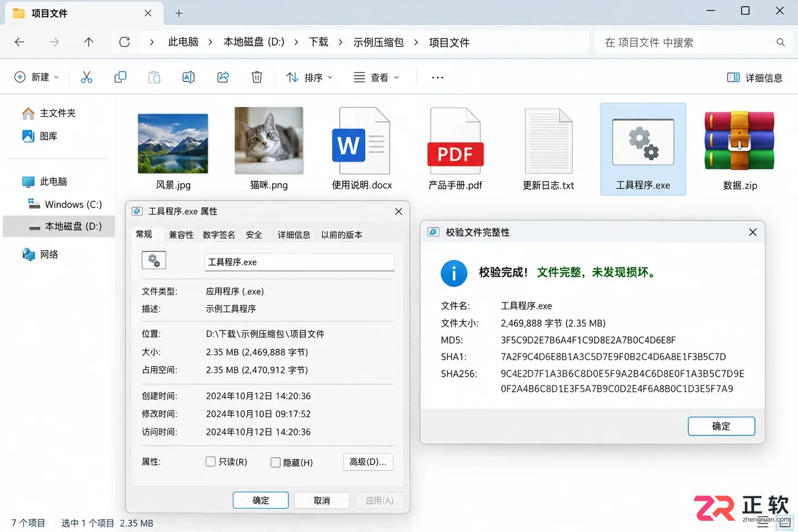Toggle the 只读(R) read-only checkbox
The width and height of the screenshot is (798, 532).
pyautogui.click(x=211, y=462)
